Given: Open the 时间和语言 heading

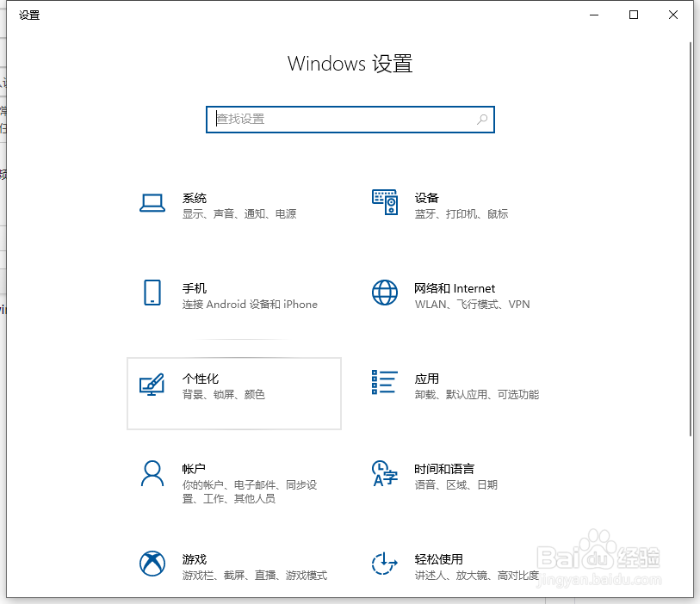Looking at the screenshot, I should (x=444, y=469).
